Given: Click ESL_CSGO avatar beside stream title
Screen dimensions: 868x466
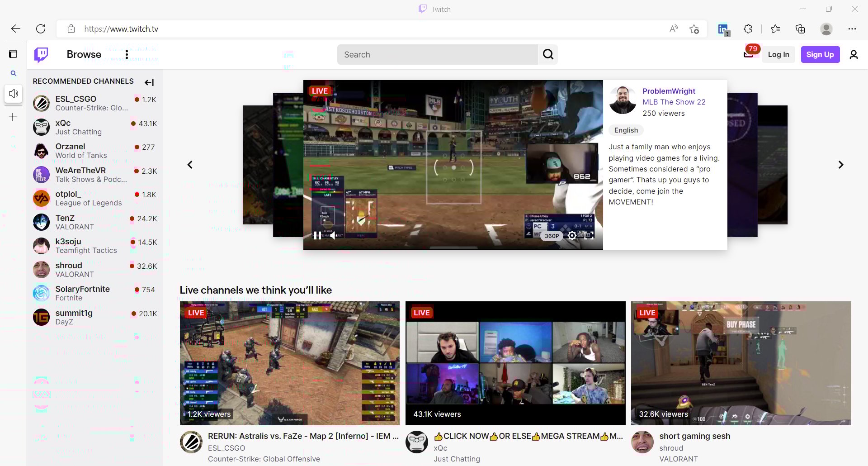Looking at the screenshot, I should point(191,442).
